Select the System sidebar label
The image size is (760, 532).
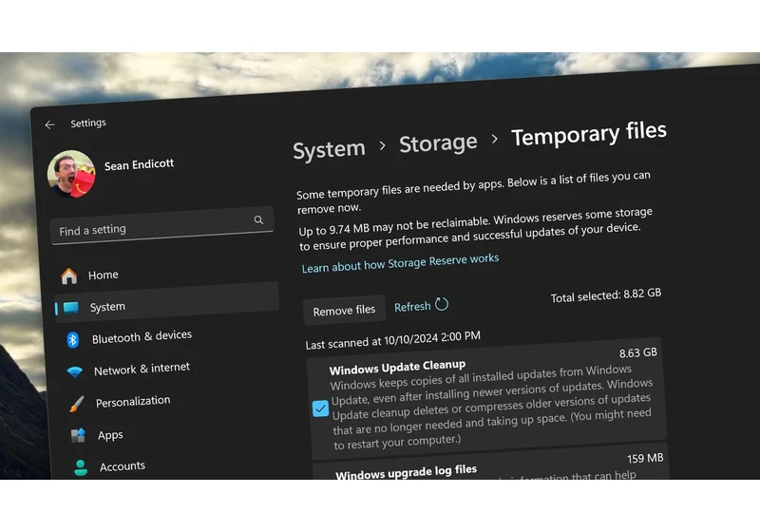[x=107, y=307]
